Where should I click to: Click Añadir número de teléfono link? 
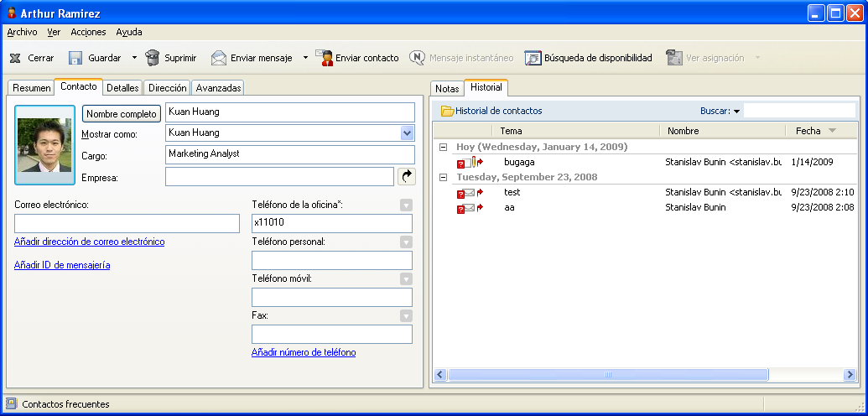coord(304,352)
